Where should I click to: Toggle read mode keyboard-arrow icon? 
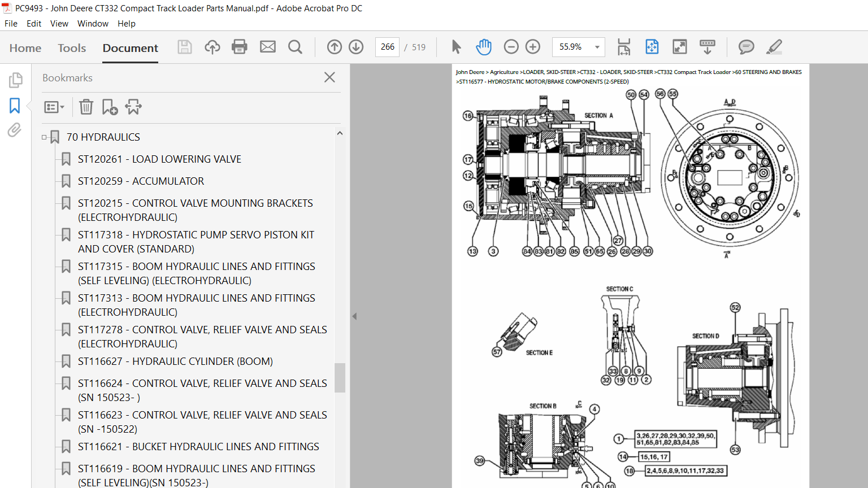[708, 47]
